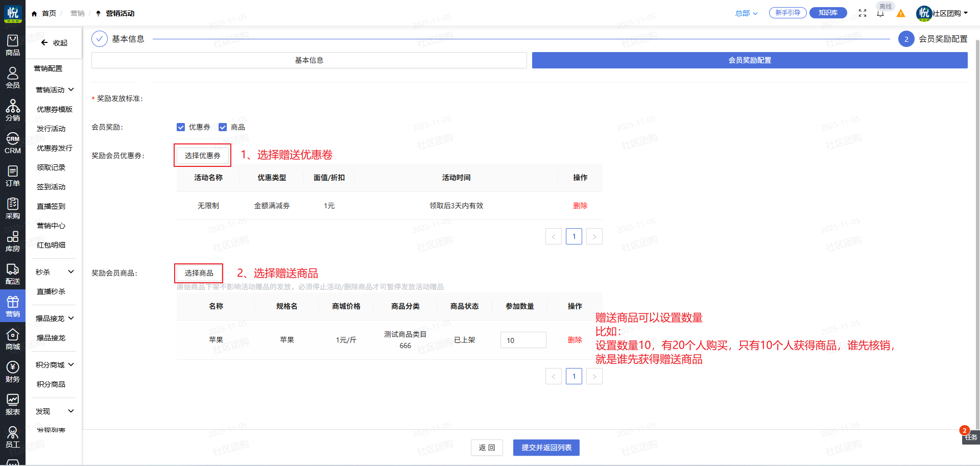Open the notification bell icon
Screen dimensions: 980x466
(880, 14)
